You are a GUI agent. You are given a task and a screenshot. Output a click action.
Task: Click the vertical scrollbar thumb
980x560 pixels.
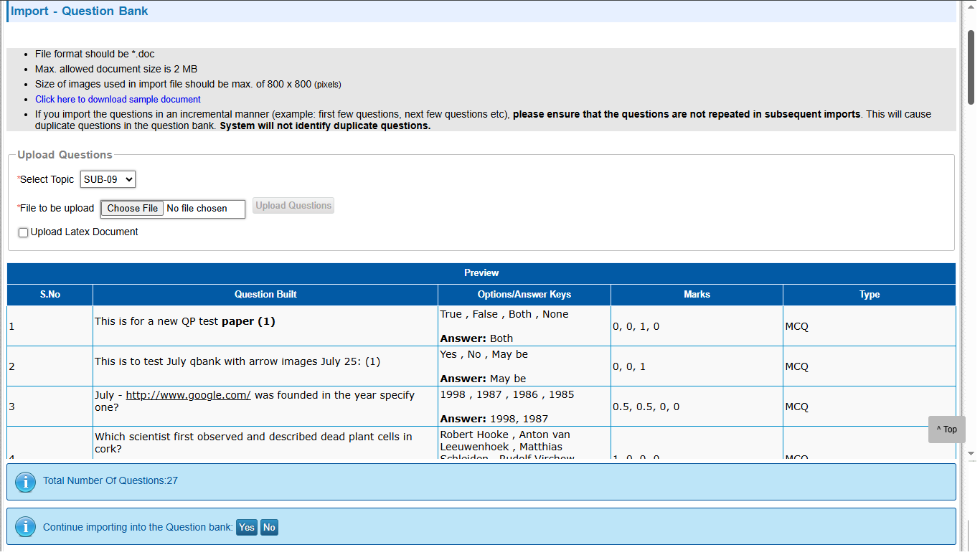[x=971, y=68]
